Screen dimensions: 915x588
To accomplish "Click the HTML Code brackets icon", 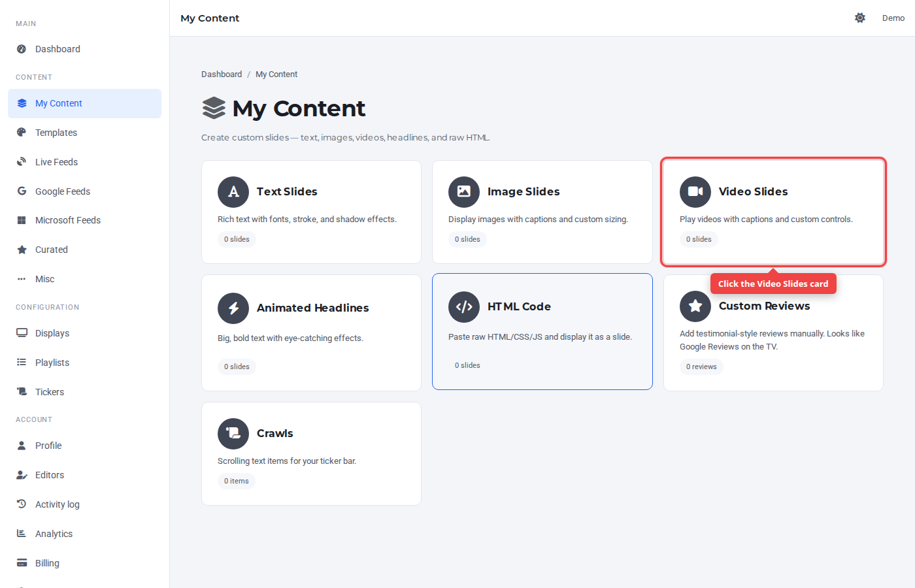I will pos(464,307).
